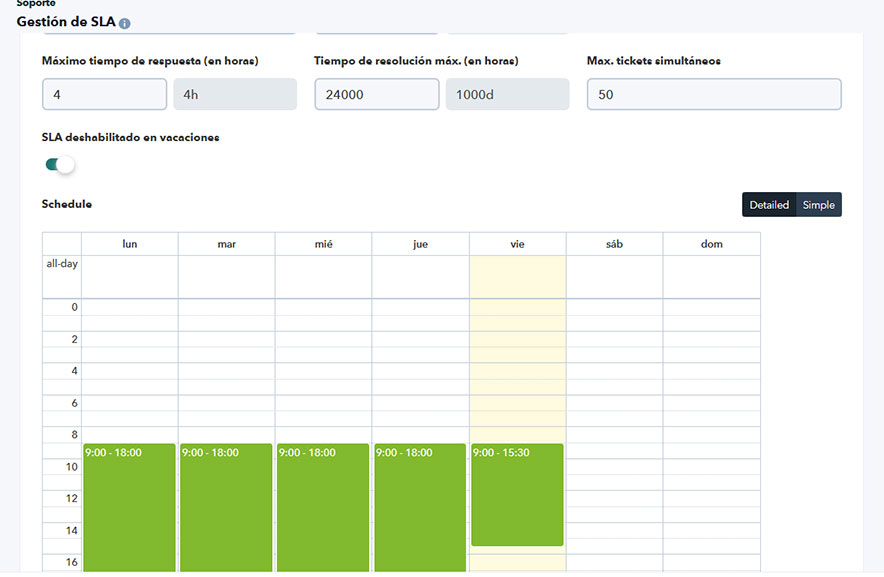This screenshot has height=577, width=884.
Task: Click the empty hour-0 cell under dom
Action: 712,307
